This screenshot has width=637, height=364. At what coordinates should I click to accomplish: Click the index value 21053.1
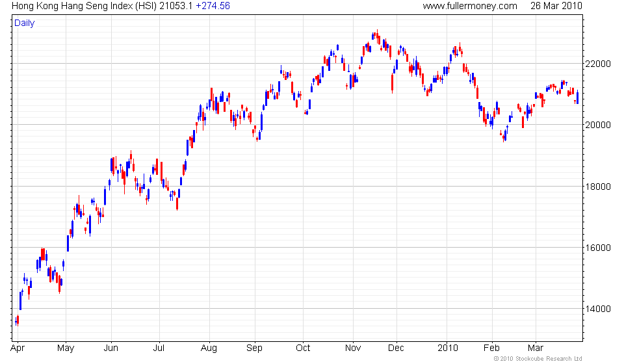pos(176,6)
